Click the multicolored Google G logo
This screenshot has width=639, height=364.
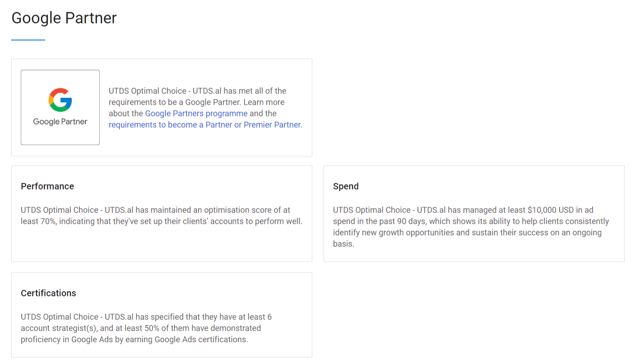coord(60,100)
